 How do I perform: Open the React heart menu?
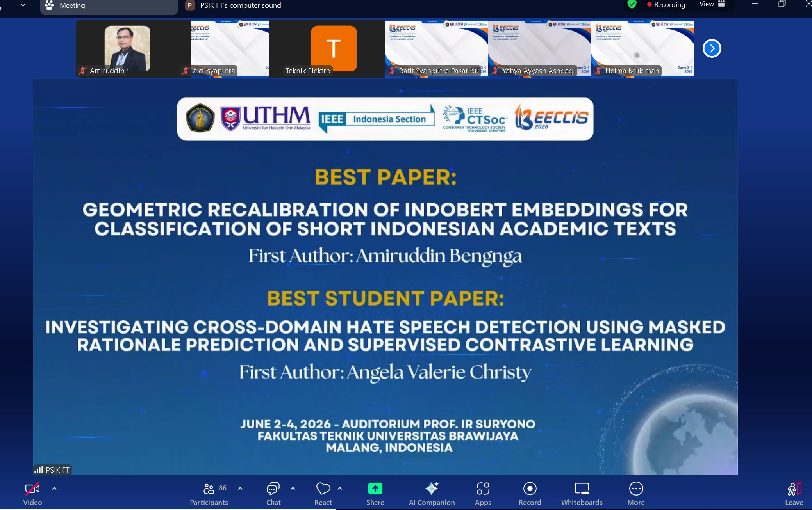(x=323, y=494)
